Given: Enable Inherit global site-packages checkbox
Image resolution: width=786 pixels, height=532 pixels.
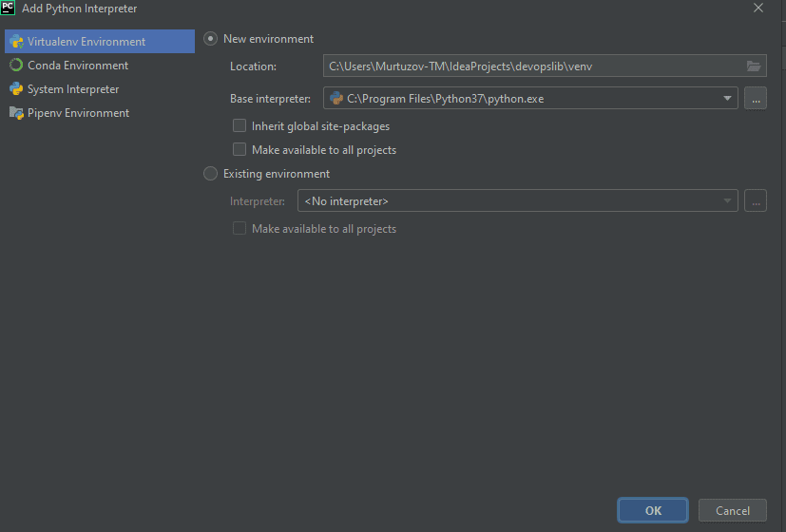Looking at the screenshot, I should coord(240,126).
